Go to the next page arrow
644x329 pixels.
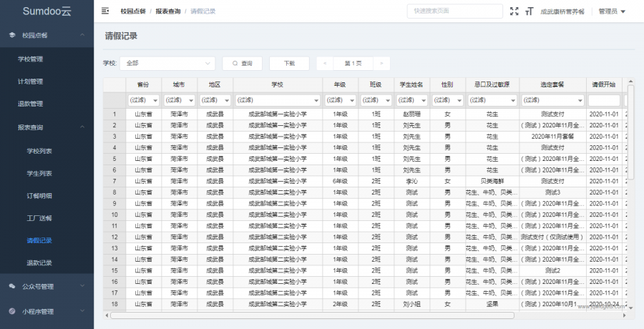(381, 63)
